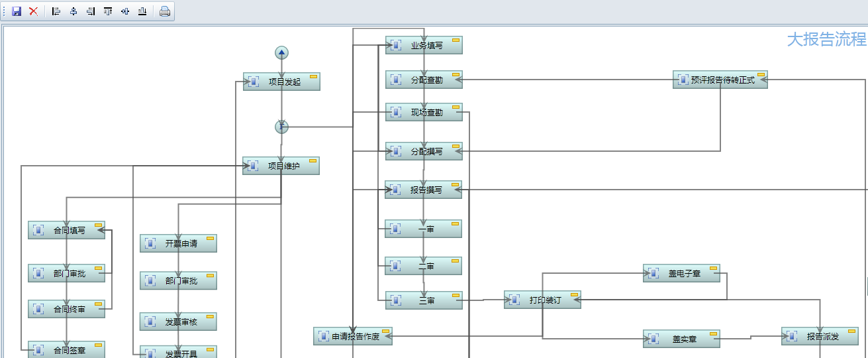Select the 报告派发 workflow node

point(820,337)
